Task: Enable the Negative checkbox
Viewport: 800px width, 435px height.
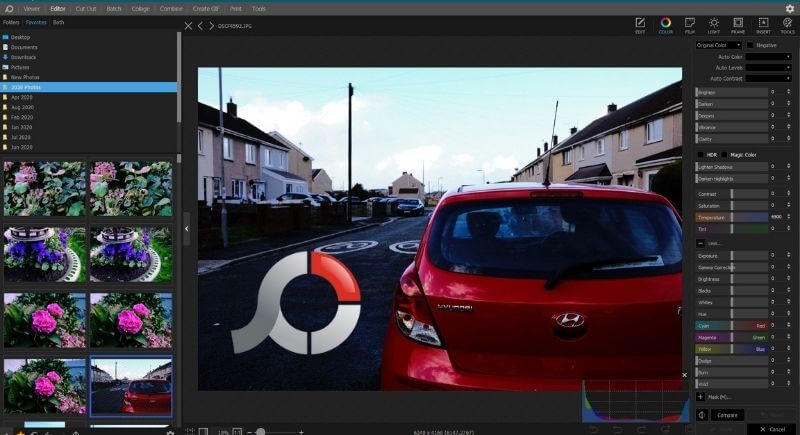Action: [751, 45]
